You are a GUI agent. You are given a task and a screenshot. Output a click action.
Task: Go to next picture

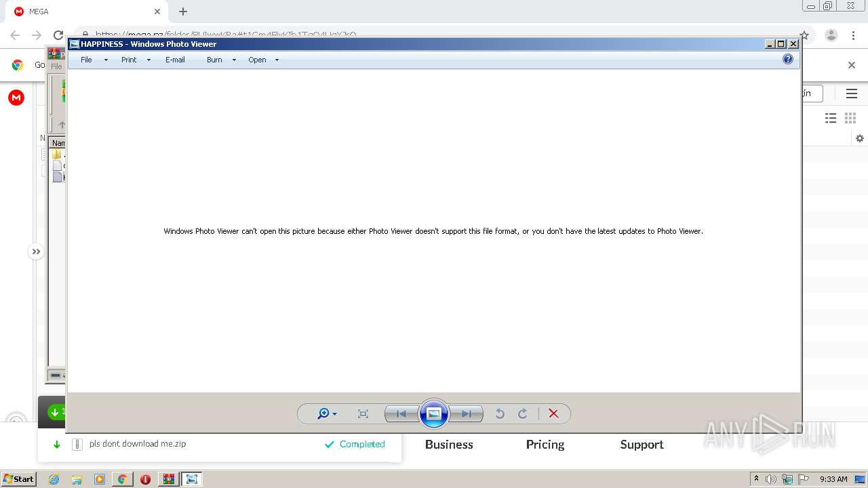coord(467,413)
